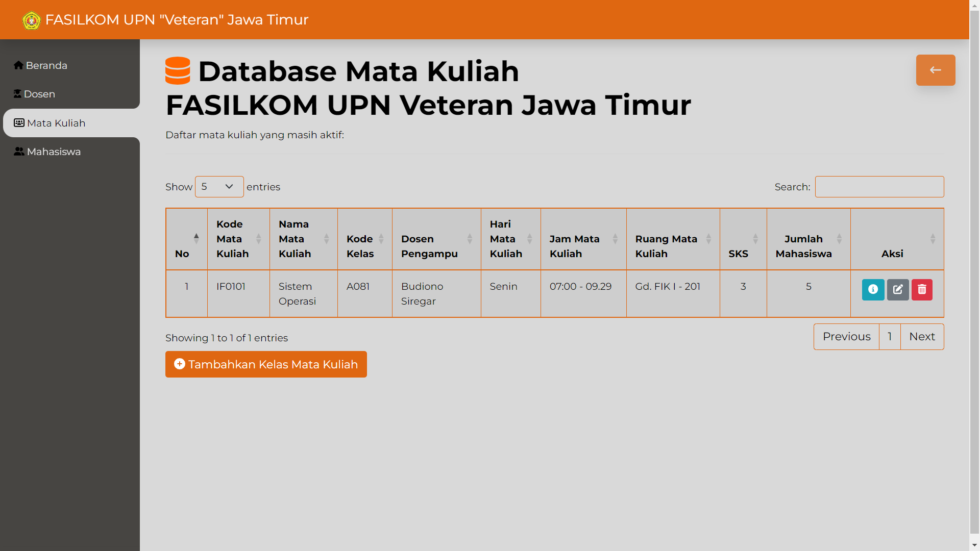
Task: Sort by Dosen Pengampu column
Action: [436, 239]
